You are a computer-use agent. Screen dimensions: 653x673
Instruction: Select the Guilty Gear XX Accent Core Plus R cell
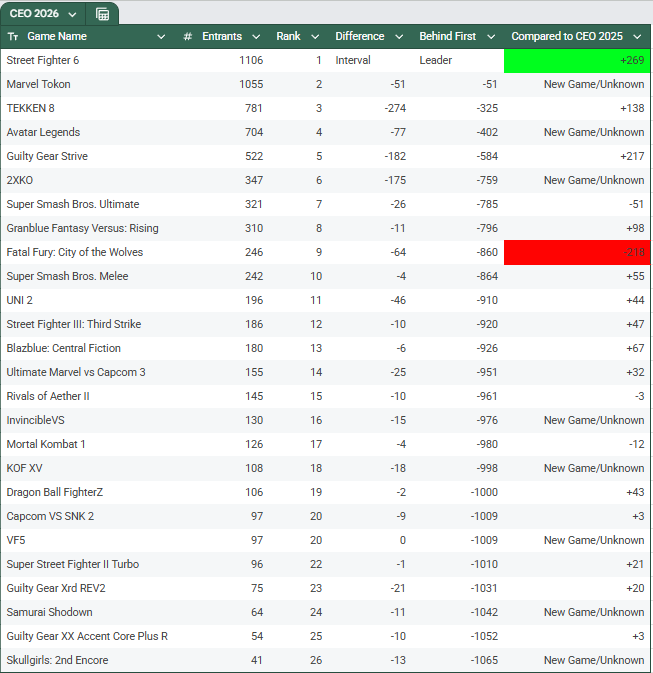tap(87, 637)
